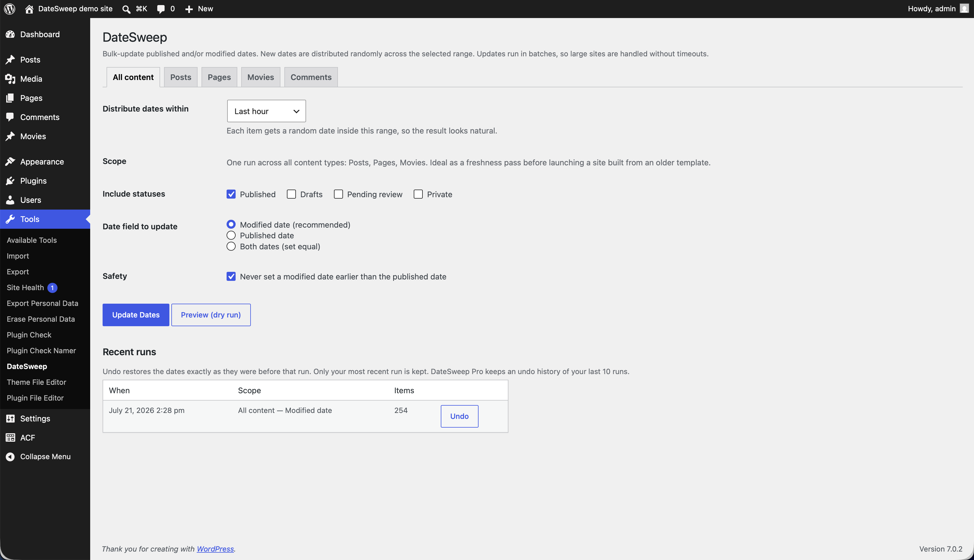This screenshot has width=974, height=560.
Task: Choose Both dates (set equal) radio
Action: (231, 246)
